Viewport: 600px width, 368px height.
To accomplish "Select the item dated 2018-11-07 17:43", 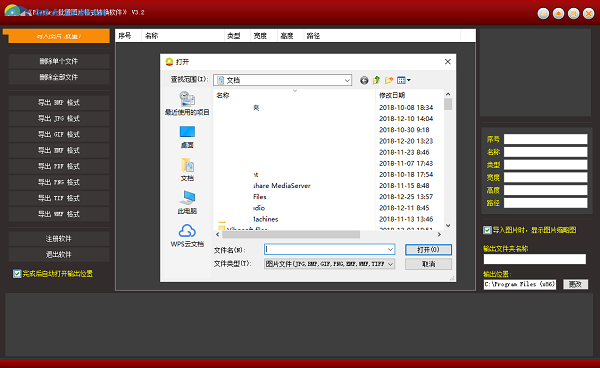I will click(328, 163).
